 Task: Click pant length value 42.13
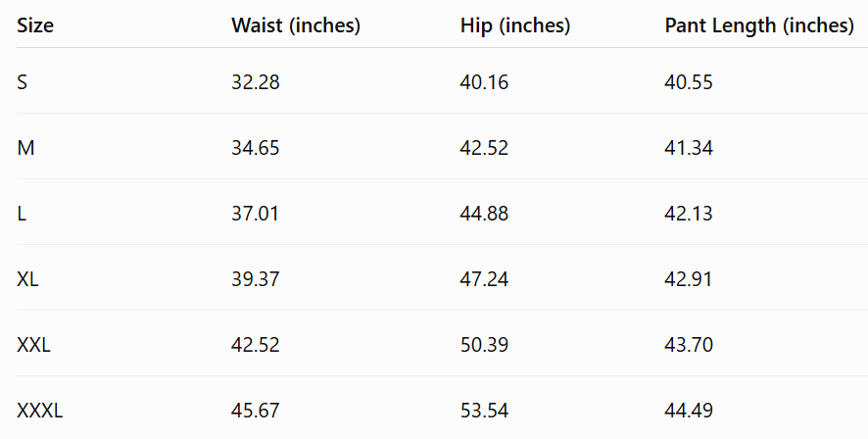click(688, 214)
